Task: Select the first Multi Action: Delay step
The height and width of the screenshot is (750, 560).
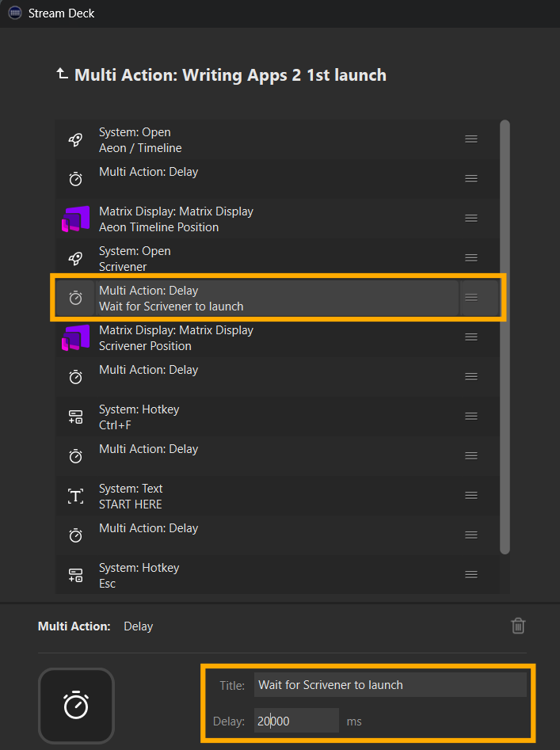Action: click(277, 179)
